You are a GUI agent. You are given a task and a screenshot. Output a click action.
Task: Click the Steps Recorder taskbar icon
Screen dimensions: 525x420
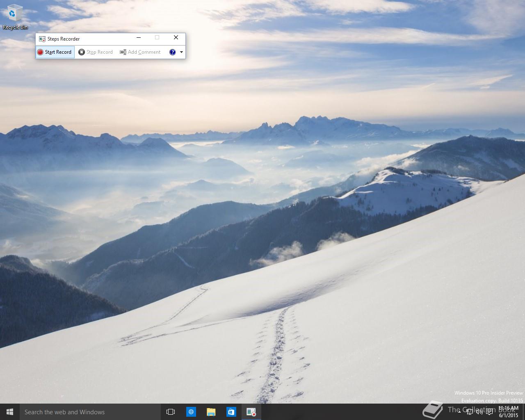tap(251, 412)
